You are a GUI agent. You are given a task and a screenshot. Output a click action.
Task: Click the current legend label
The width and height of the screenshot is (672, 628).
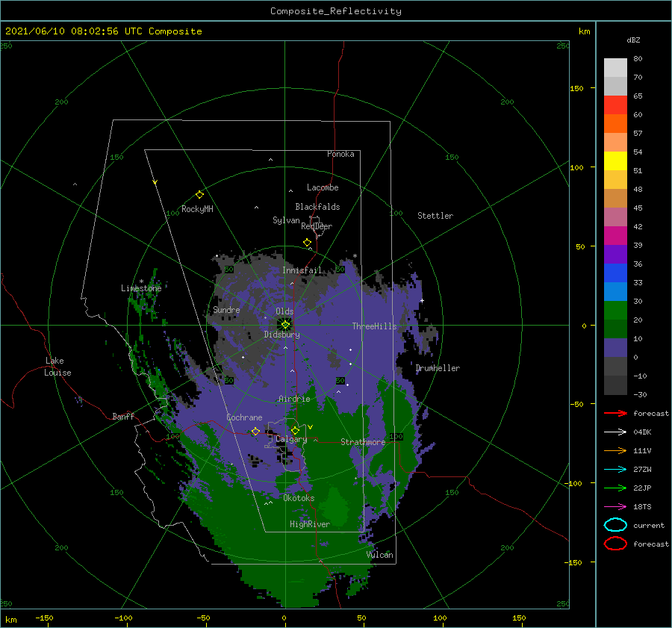click(649, 525)
